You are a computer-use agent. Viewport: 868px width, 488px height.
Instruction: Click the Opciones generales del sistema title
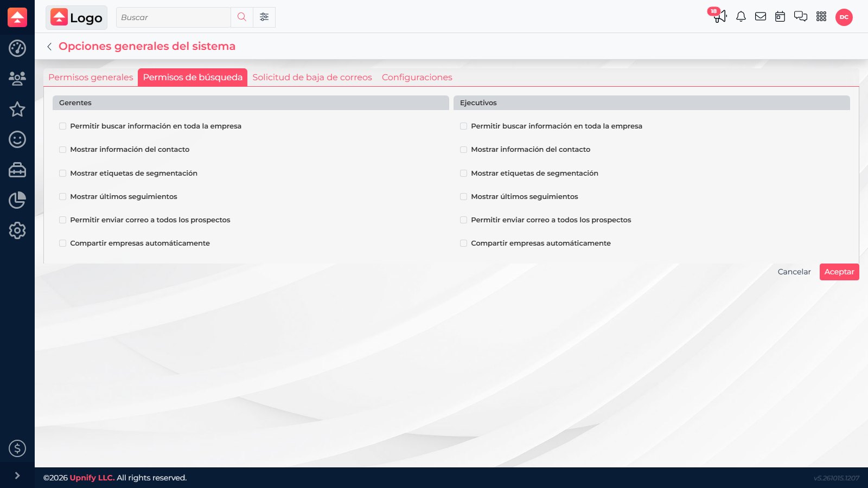coord(147,46)
